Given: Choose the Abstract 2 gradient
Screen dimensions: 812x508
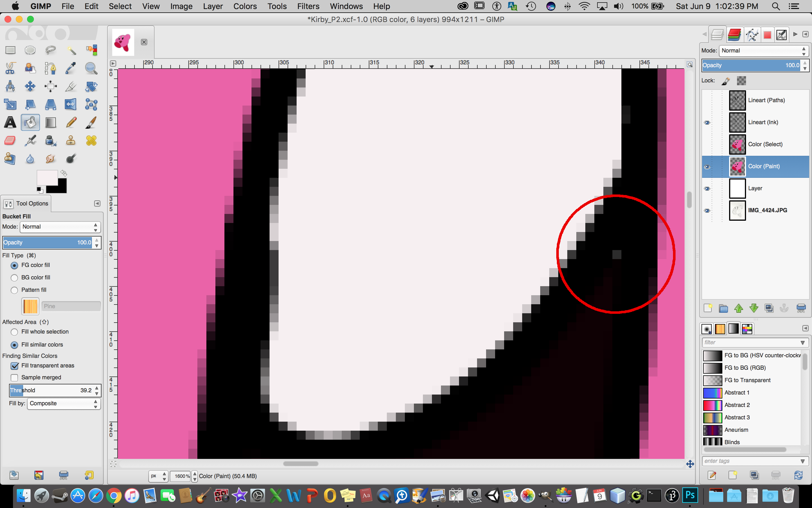Looking at the screenshot, I should click(752, 405).
